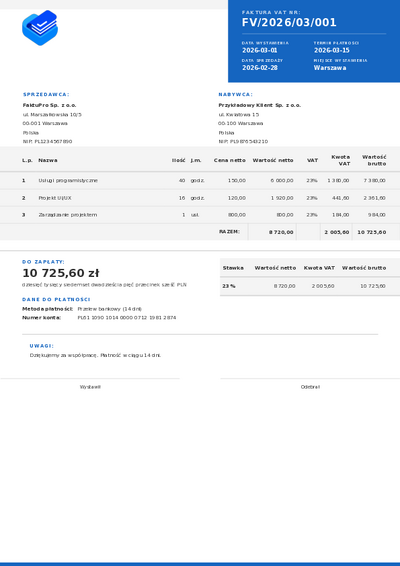The image size is (400, 566).
Task: Click VAT amount '441,60'
Action: click(x=340, y=198)
